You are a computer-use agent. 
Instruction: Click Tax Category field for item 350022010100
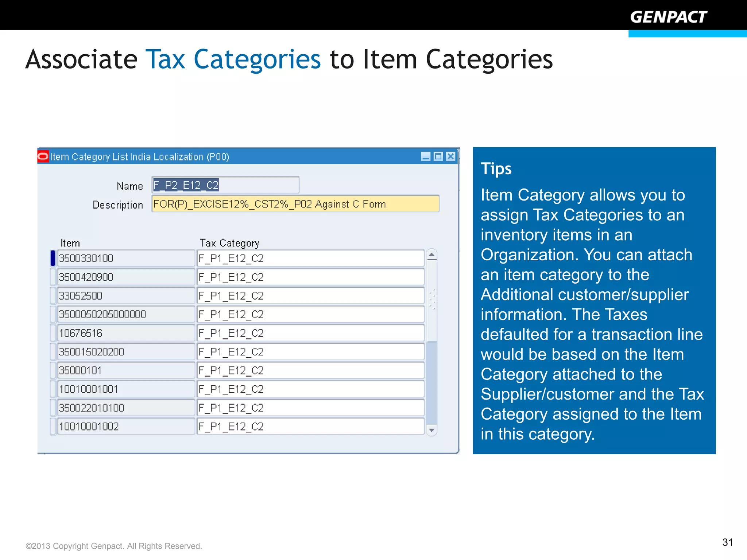coord(311,408)
